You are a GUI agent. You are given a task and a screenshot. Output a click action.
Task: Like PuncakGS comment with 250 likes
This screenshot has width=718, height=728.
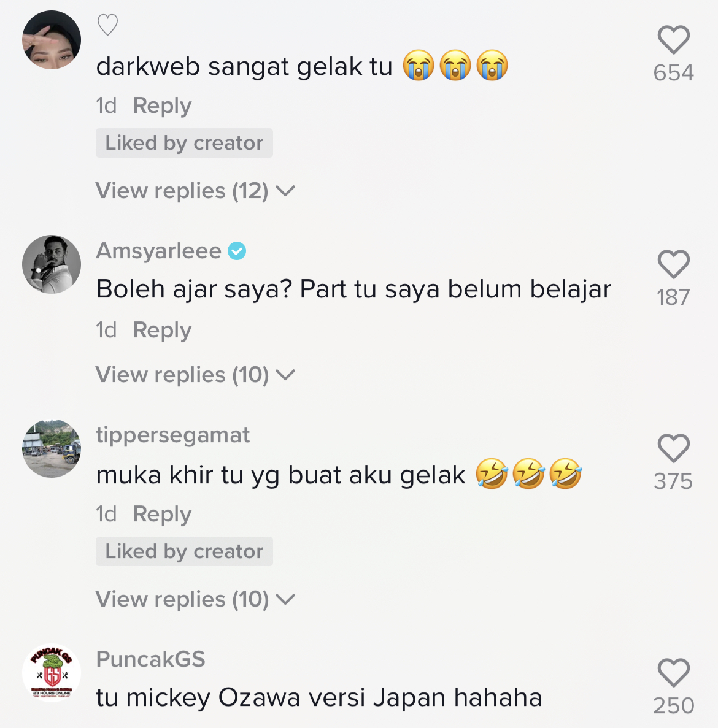(x=673, y=672)
